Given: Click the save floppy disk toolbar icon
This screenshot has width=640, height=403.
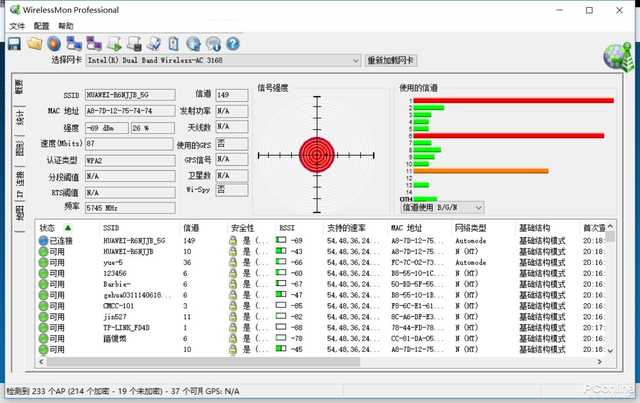Looking at the screenshot, I should pyautogui.click(x=15, y=44).
